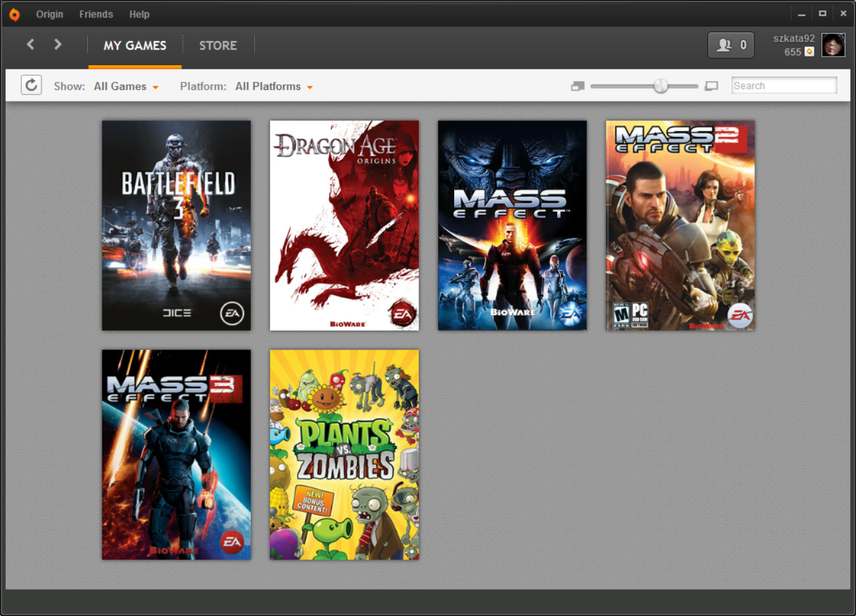Expand the All Platforms dropdown
The image size is (856, 616).
274,86
